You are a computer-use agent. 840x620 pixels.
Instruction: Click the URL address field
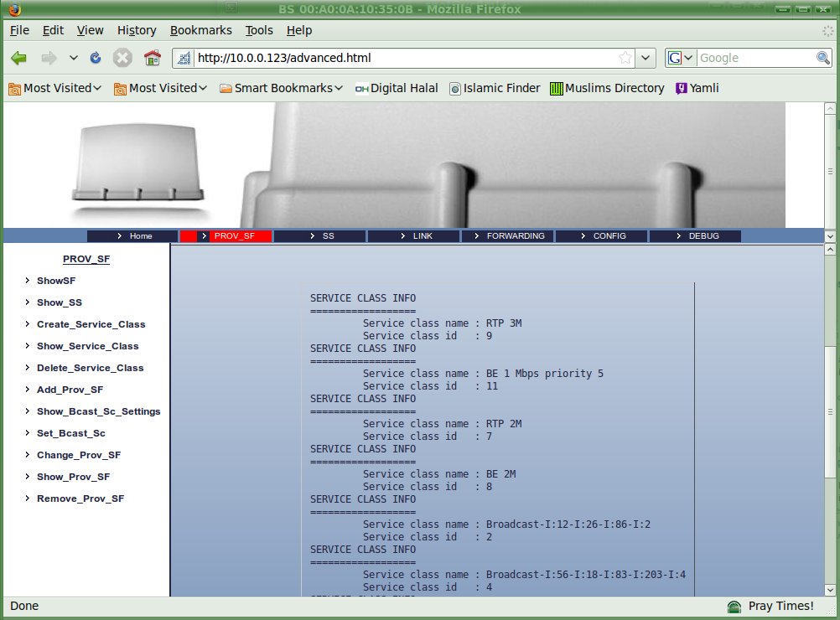[x=406, y=58]
